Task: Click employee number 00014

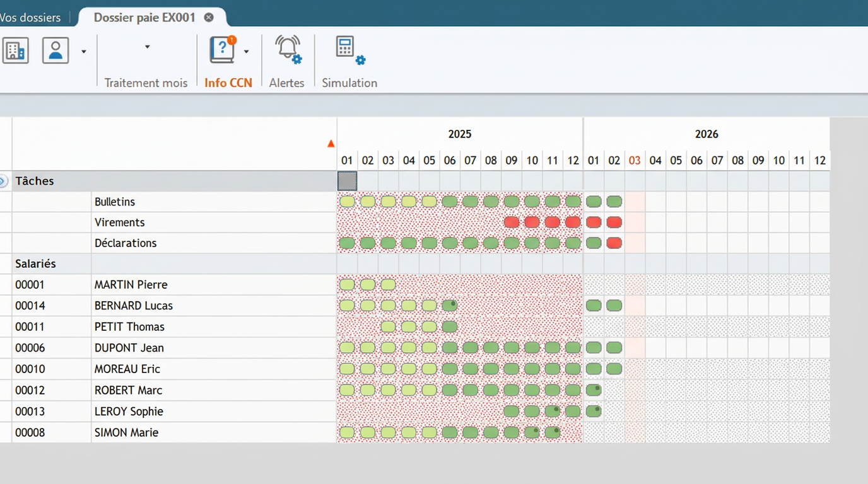Action: point(30,306)
